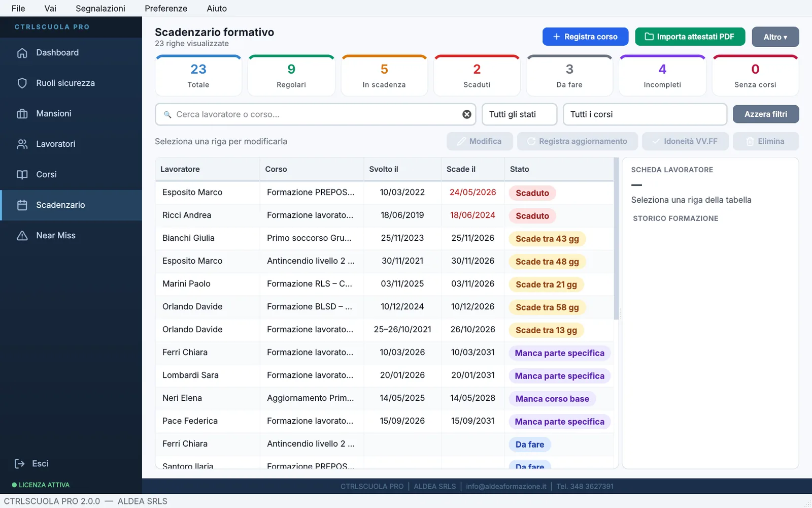Click the Corsi book icon
Image resolution: width=812 pixels, height=508 pixels.
pos(22,175)
